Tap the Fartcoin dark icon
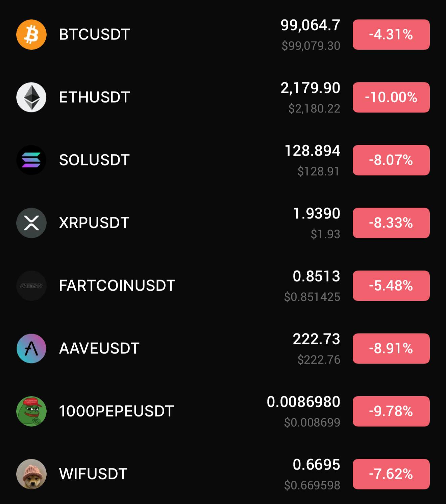 pos(31,286)
